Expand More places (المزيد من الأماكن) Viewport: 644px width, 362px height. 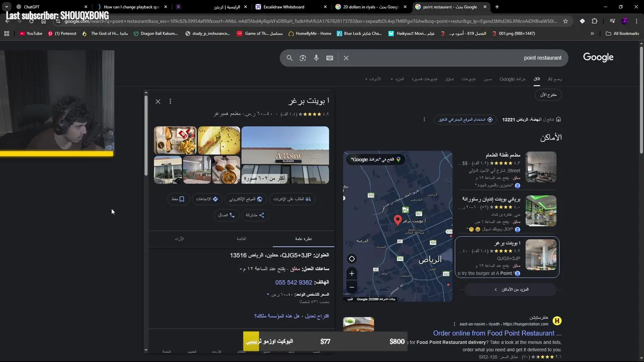[511, 290]
